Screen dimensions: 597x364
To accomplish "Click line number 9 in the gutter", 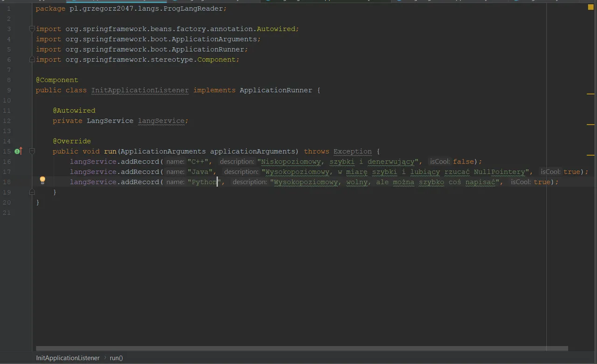I will tap(8, 90).
